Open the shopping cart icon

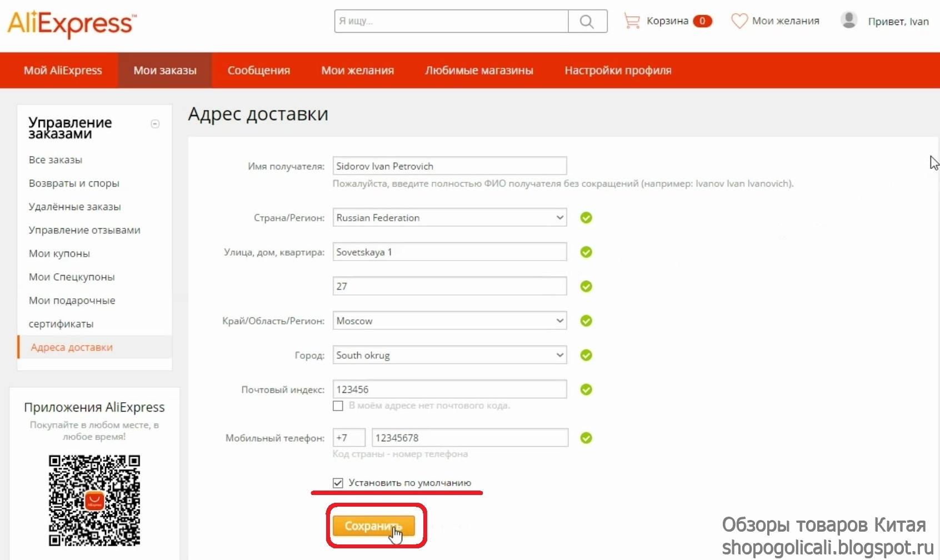[632, 21]
